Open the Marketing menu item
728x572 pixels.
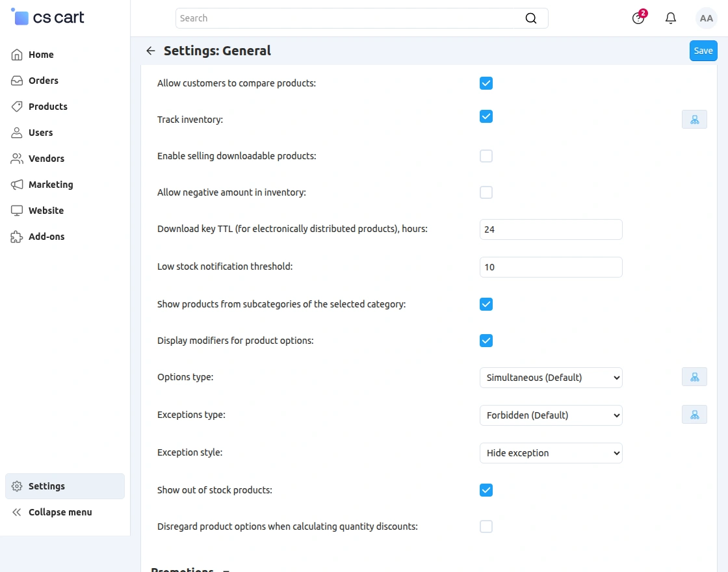[51, 185]
